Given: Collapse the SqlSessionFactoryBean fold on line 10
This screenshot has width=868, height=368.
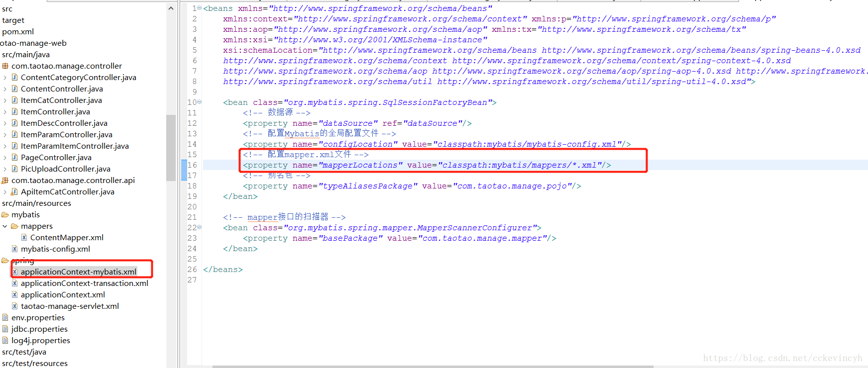Looking at the screenshot, I should point(200,102).
